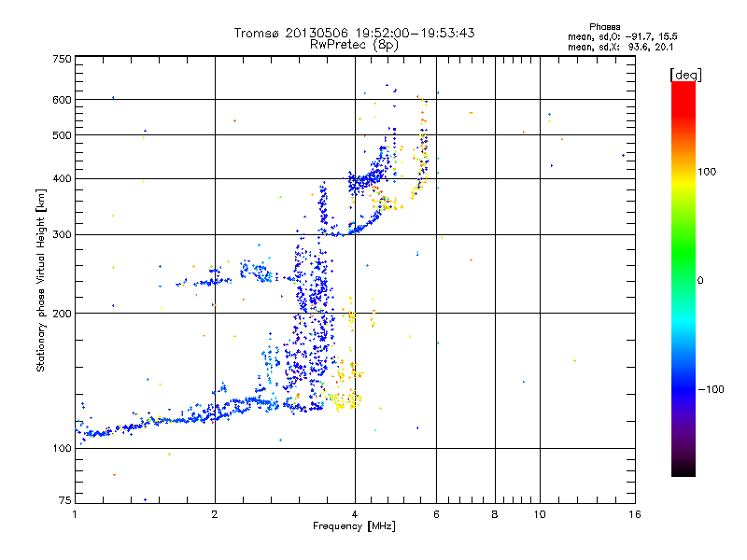Click the 'mean, sd,X: 93.6, 20.1' line
The height and width of the screenshot is (560, 747).
(620, 47)
